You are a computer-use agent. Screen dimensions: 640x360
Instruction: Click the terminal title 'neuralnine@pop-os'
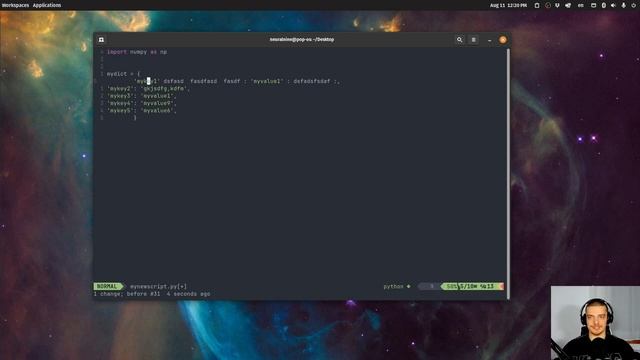tap(302, 40)
